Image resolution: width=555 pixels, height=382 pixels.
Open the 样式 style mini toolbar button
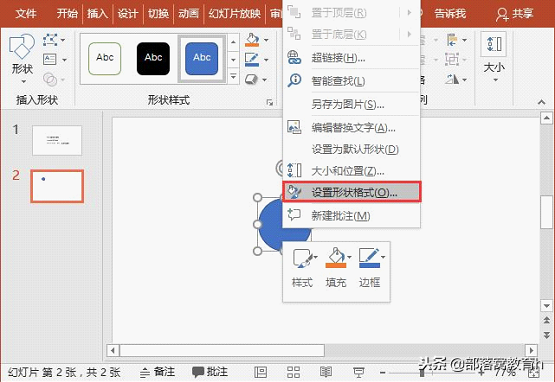click(303, 268)
